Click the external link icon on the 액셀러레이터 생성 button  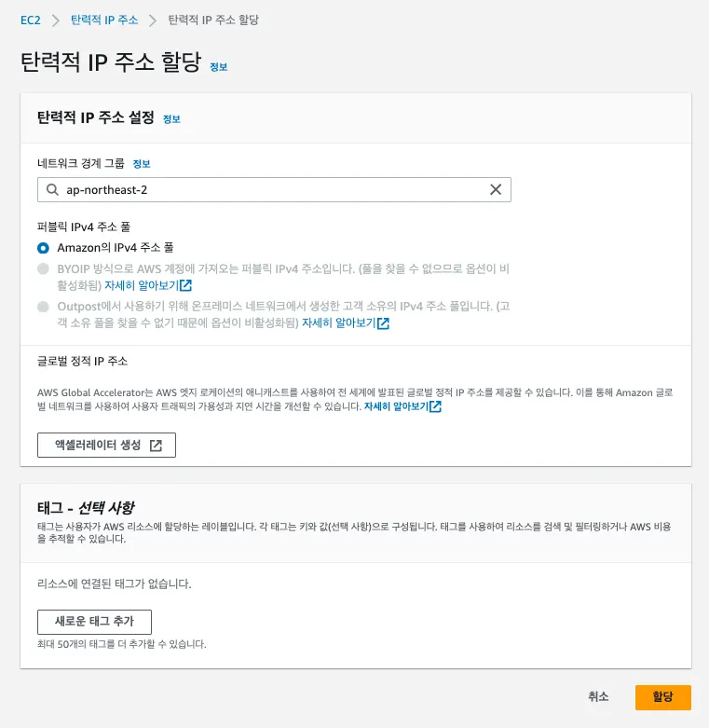tap(156, 446)
